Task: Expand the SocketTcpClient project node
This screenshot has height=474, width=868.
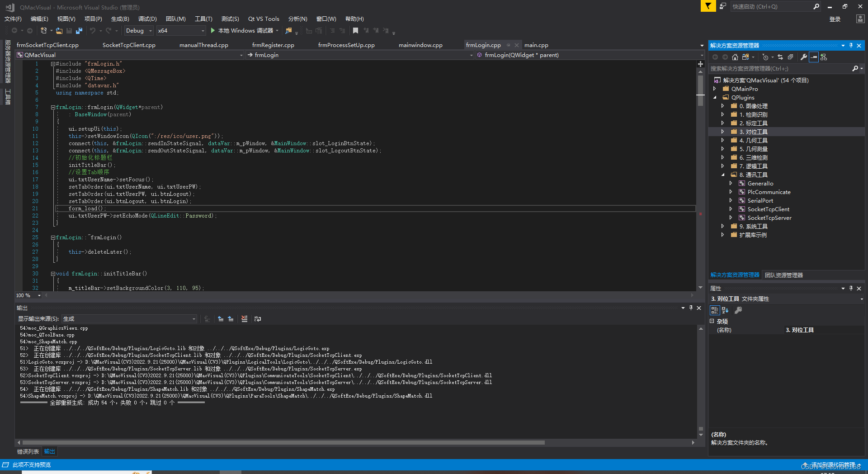Action: 731,209
